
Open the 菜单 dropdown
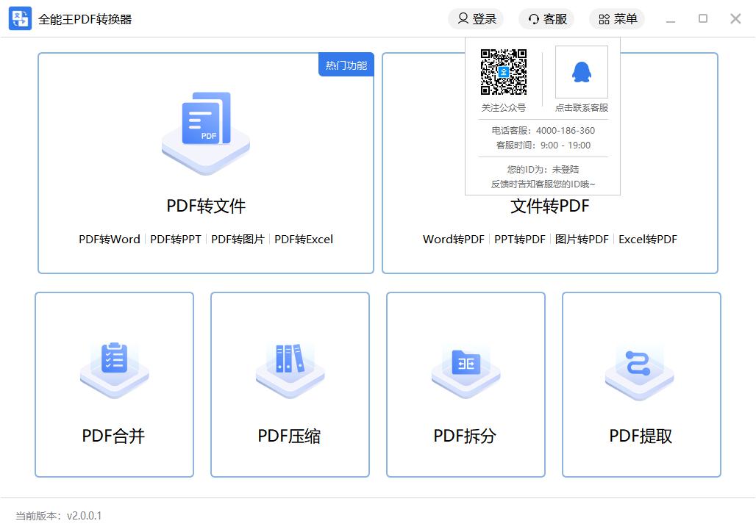click(x=617, y=19)
